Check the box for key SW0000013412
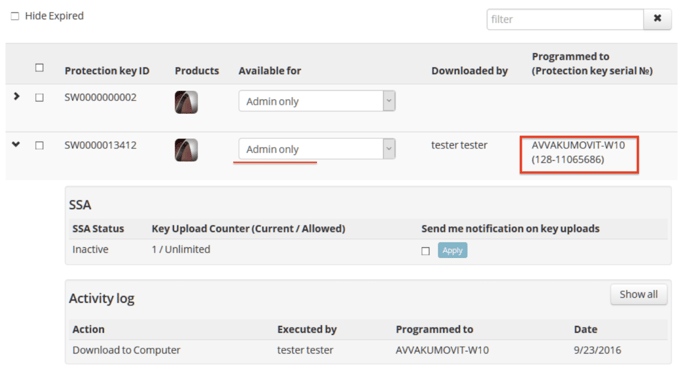Viewport: 688px width, 380px height. [39, 145]
